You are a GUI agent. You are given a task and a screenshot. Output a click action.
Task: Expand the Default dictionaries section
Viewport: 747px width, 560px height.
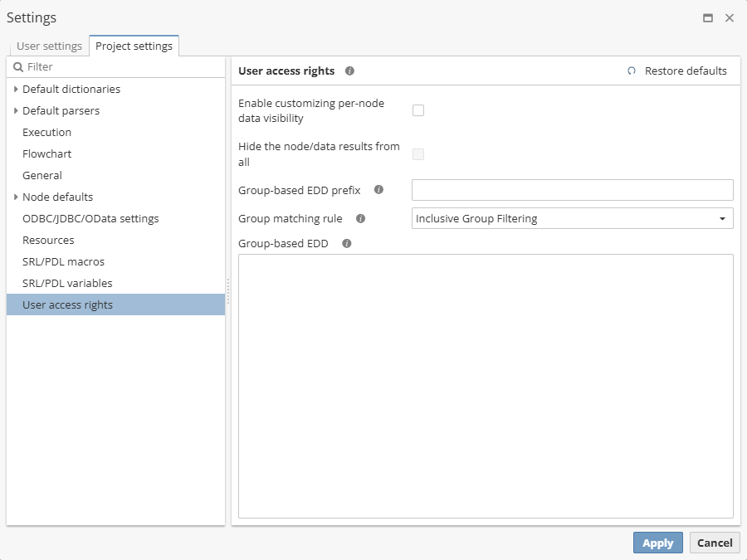pos(16,89)
